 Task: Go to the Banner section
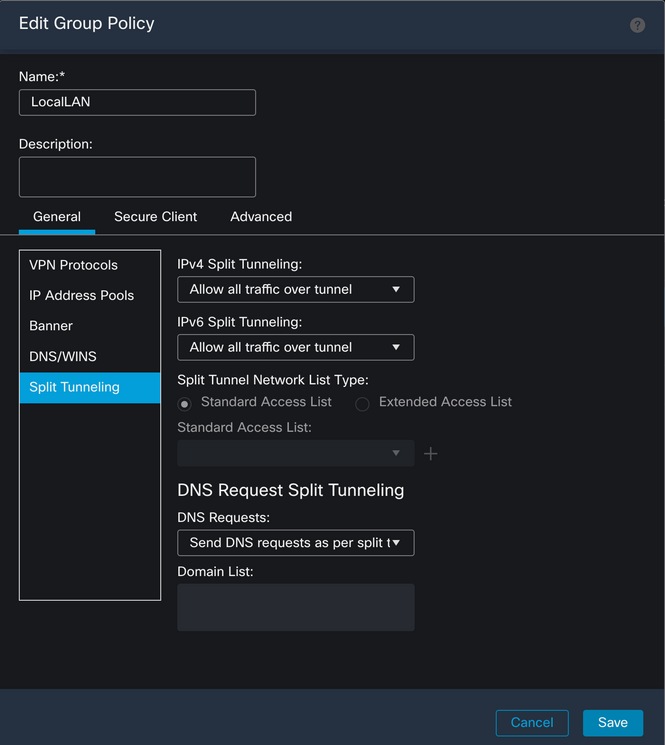[51, 326]
